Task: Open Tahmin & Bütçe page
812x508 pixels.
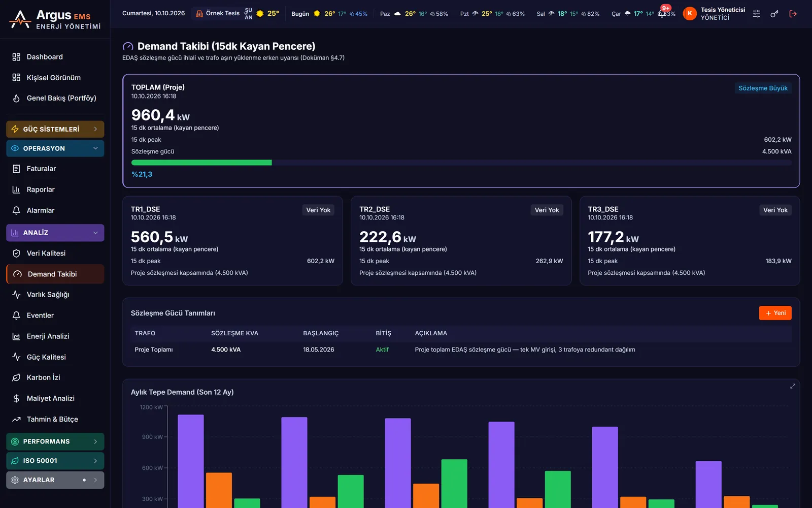Action: [55, 419]
